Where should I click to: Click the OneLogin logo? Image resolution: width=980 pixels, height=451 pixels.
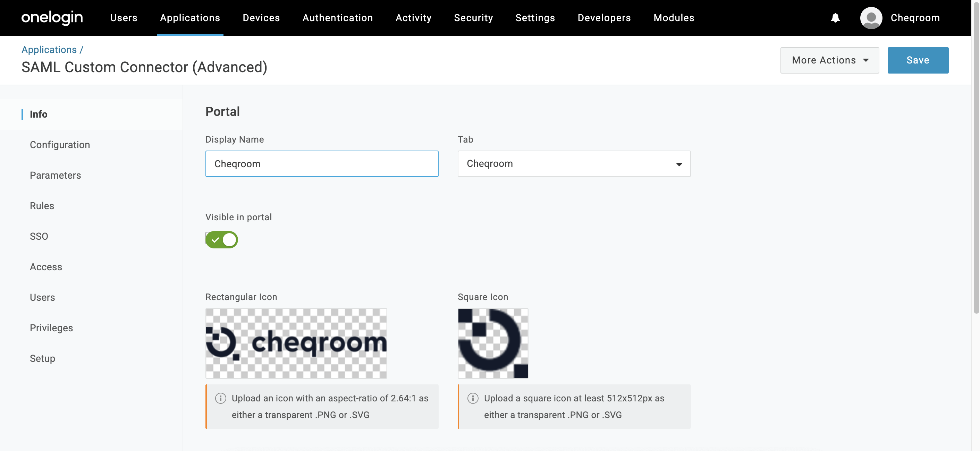(52, 17)
